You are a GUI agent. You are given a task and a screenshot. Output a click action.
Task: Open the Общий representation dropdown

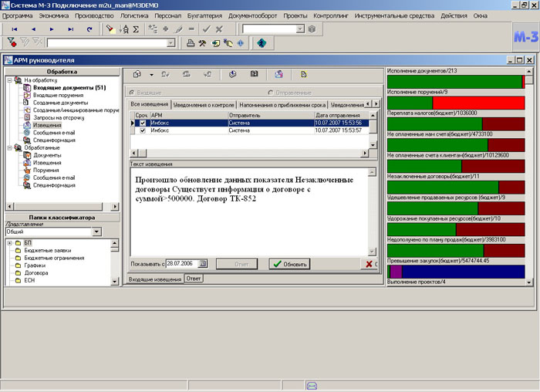pyautogui.click(x=96, y=231)
